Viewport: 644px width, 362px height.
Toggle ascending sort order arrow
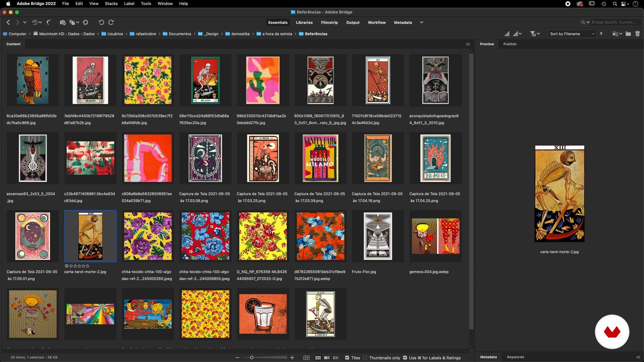click(x=601, y=34)
